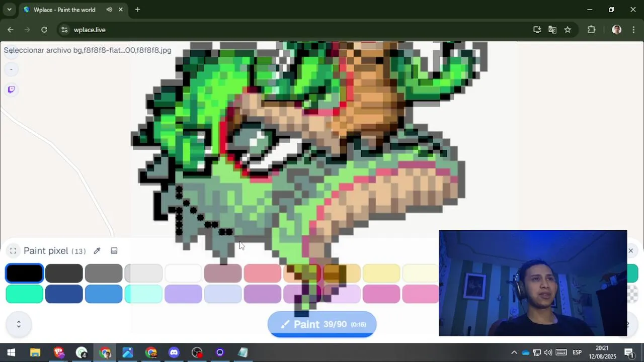Image resolution: width=644 pixels, height=362 pixels.
Task: Zoom out with the map minus button
Action: click(11, 69)
